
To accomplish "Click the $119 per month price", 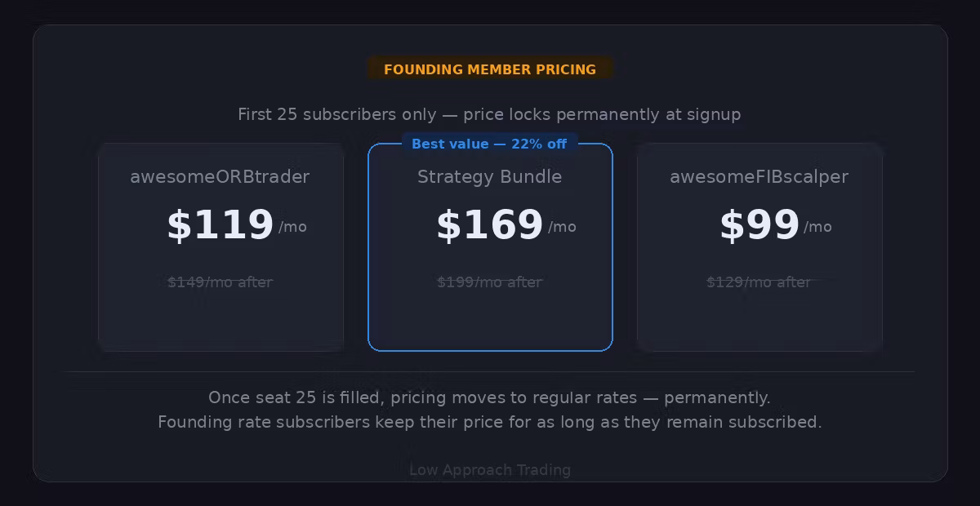I will 219,224.
